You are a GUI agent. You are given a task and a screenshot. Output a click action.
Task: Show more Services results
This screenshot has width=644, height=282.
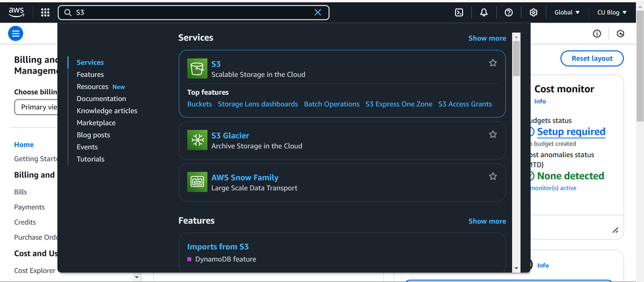click(x=487, y=38)
